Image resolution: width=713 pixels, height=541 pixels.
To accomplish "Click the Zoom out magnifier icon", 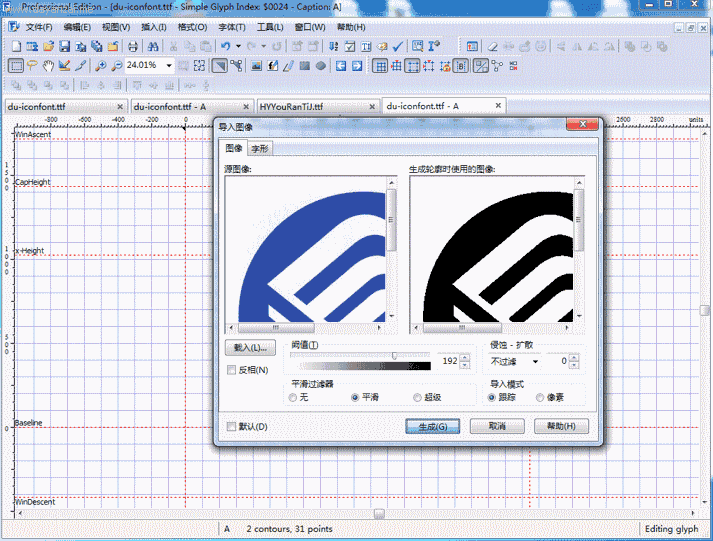I will (117, 66).
